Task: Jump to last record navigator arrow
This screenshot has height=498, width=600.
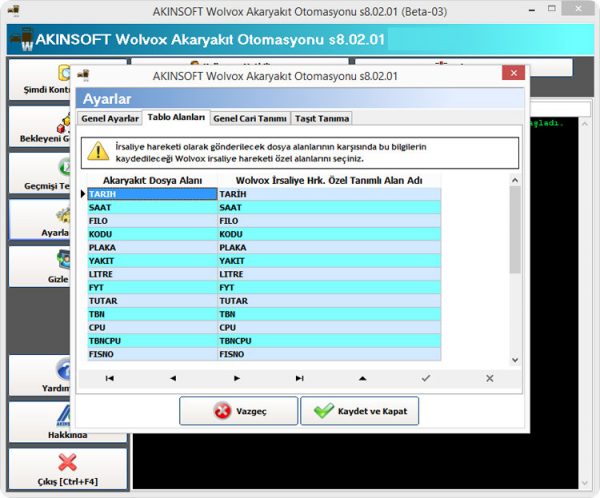Action: click(300, 378)
